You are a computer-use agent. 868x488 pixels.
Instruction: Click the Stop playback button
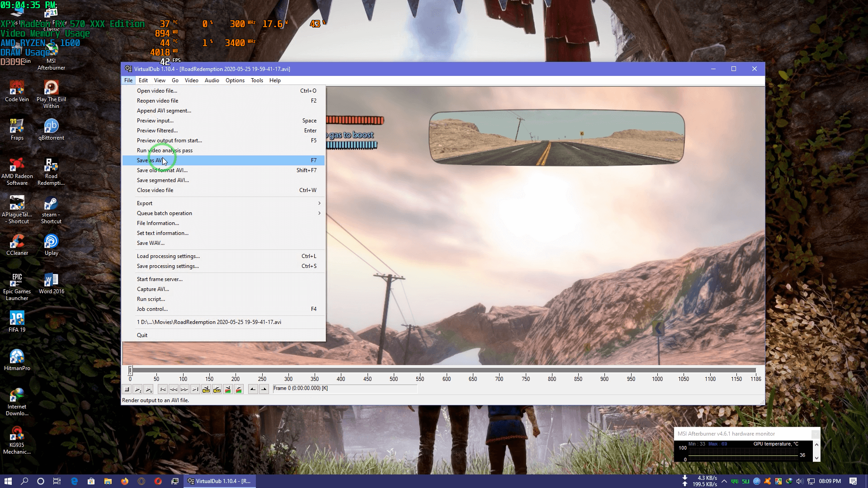[127, 389]
